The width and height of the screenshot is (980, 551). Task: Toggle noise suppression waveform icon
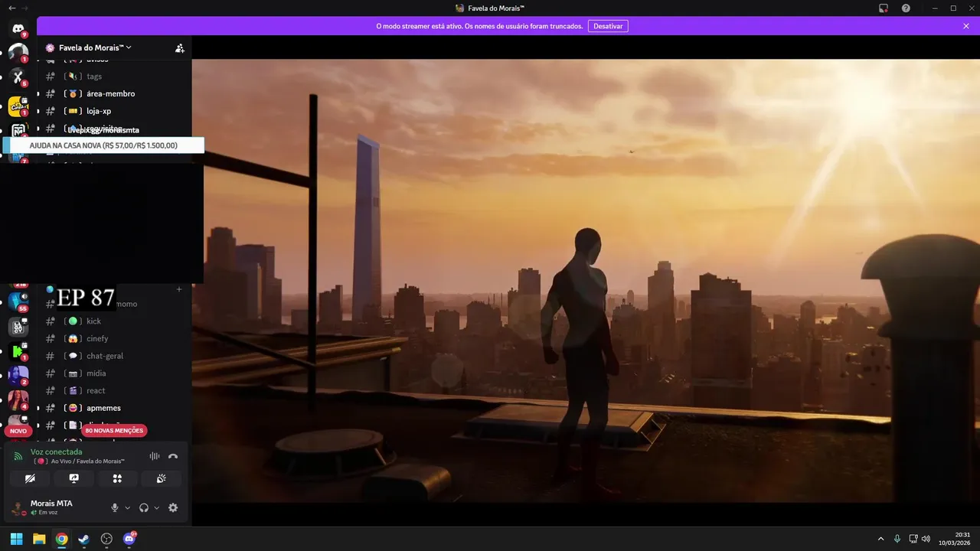click(155, 456)
